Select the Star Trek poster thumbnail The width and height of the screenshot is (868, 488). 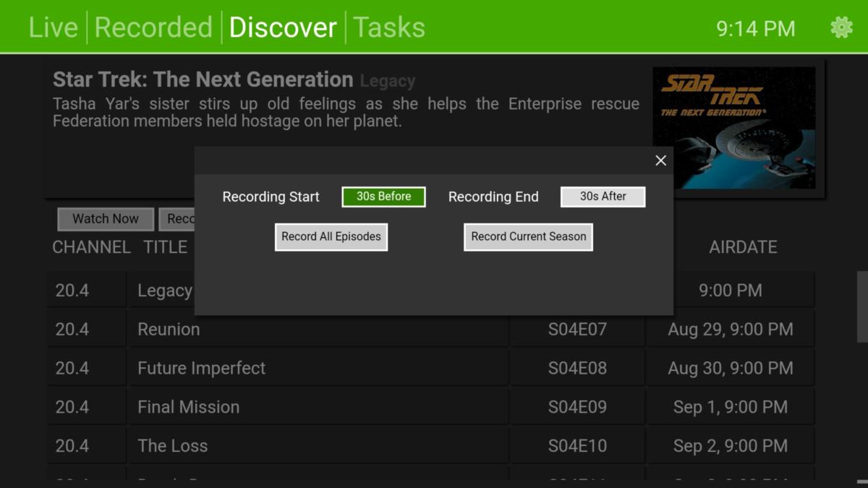tap(734, 129)
